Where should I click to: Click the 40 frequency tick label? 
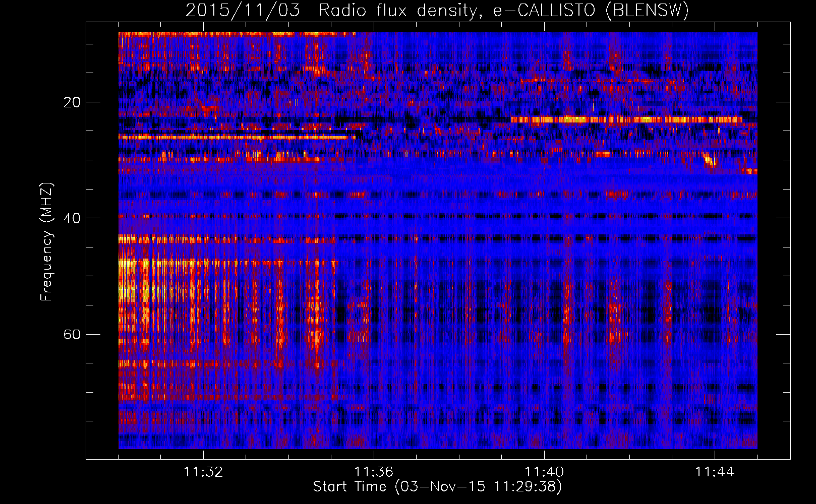72,218
